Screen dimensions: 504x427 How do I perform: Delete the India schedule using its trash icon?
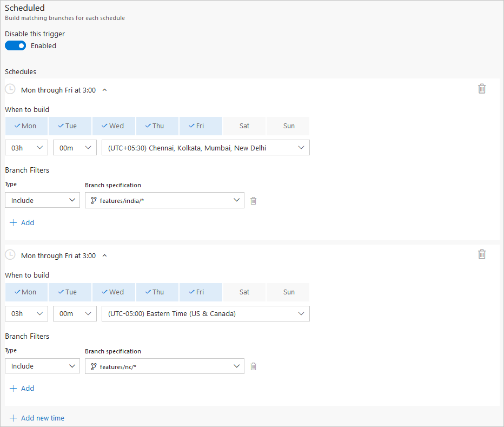[x=482, y=89]
